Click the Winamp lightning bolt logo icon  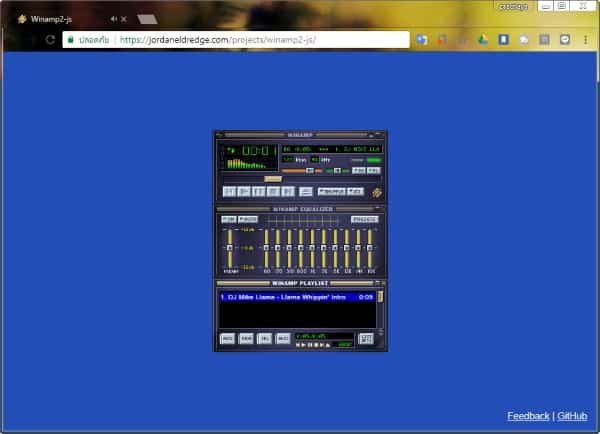pos(377,192)
